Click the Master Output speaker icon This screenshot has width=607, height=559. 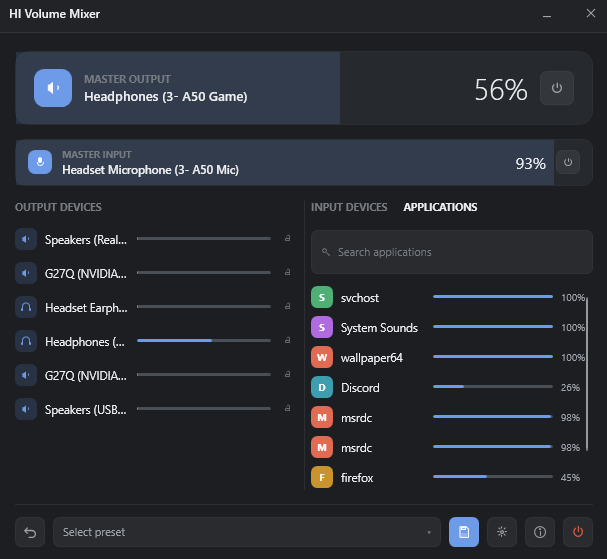[x=53, y=88]
